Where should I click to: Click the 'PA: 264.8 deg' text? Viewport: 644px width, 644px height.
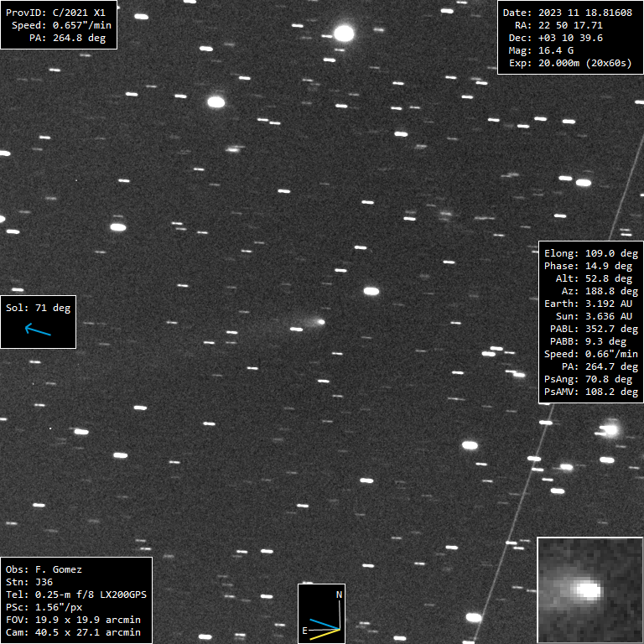coord(67,38)
